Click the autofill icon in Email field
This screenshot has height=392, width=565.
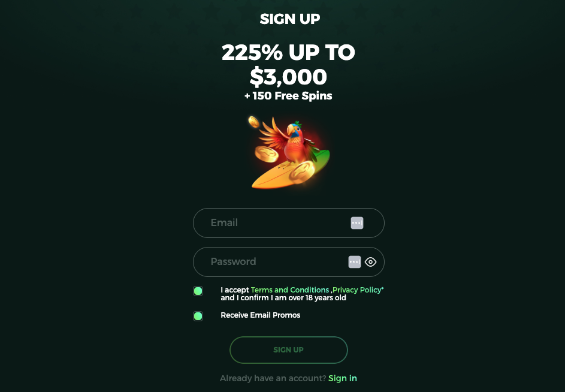tap(356, 223)
